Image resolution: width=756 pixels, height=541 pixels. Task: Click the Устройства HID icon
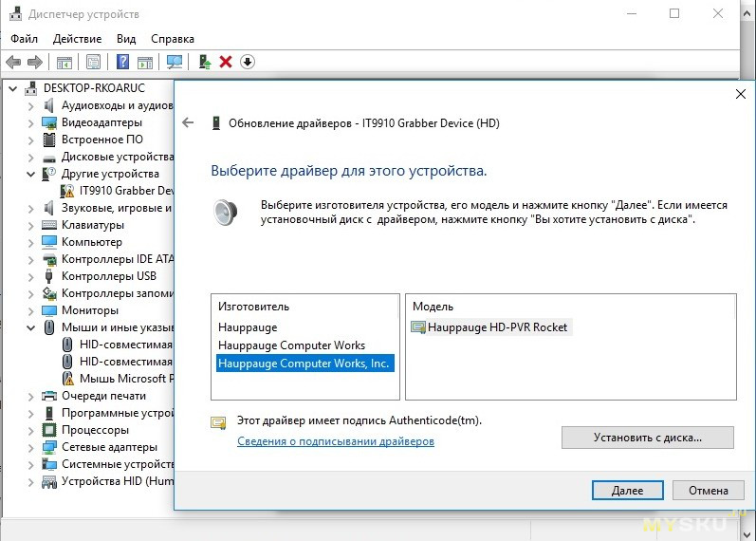49,481
